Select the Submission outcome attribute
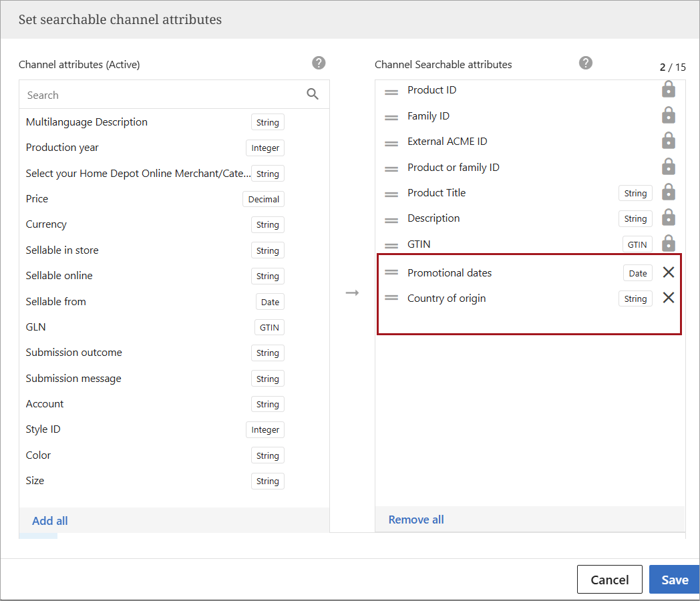Viewport: 700px width, 601px height. pos(73,353)
